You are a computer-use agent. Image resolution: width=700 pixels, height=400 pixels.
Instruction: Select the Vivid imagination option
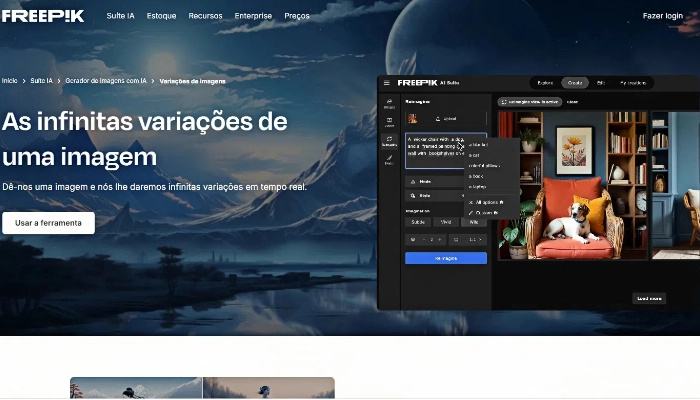pyautogui.click(x=446, y=222)
